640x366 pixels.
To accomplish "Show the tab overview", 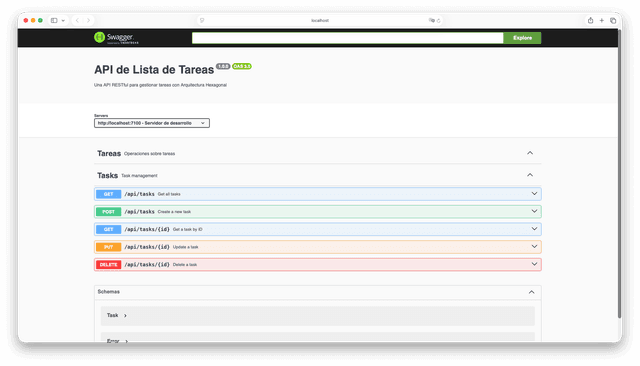I will [613, 20].
